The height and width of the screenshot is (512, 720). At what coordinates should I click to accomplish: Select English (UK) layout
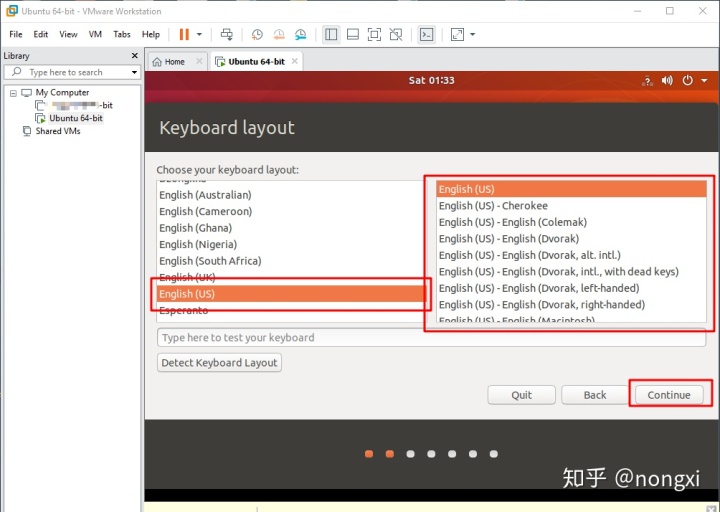(291, 278)
